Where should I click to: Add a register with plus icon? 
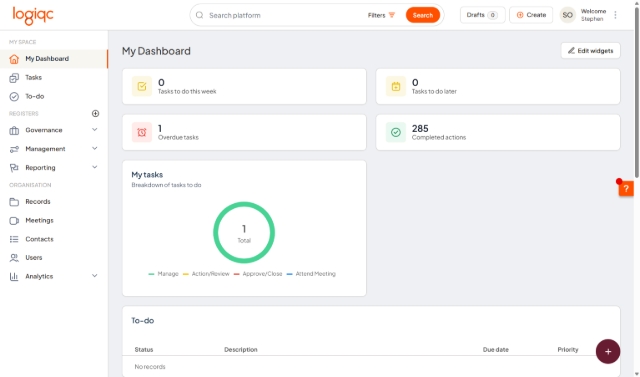pyautogui.click(x=96, y=113)
